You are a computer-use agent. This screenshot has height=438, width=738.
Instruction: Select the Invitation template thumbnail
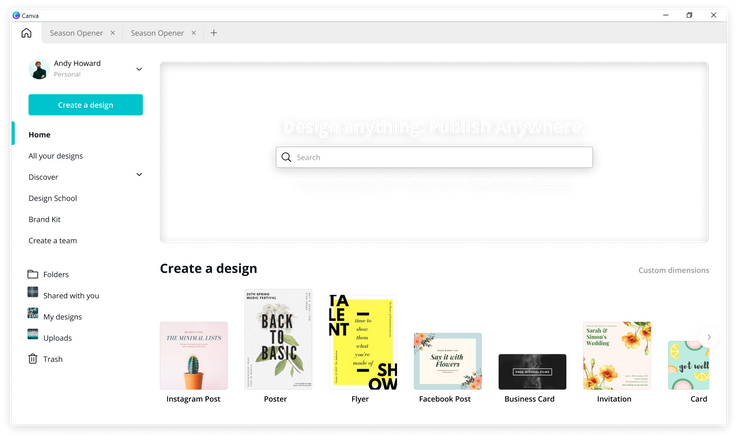pyautogui.click(x=617, y=356)
